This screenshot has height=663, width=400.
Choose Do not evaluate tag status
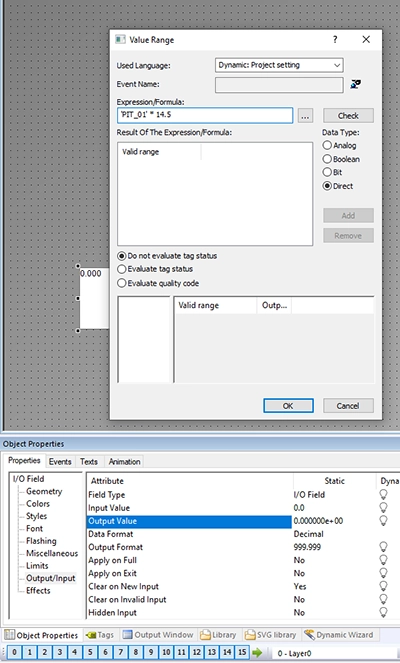click(167, 256)
